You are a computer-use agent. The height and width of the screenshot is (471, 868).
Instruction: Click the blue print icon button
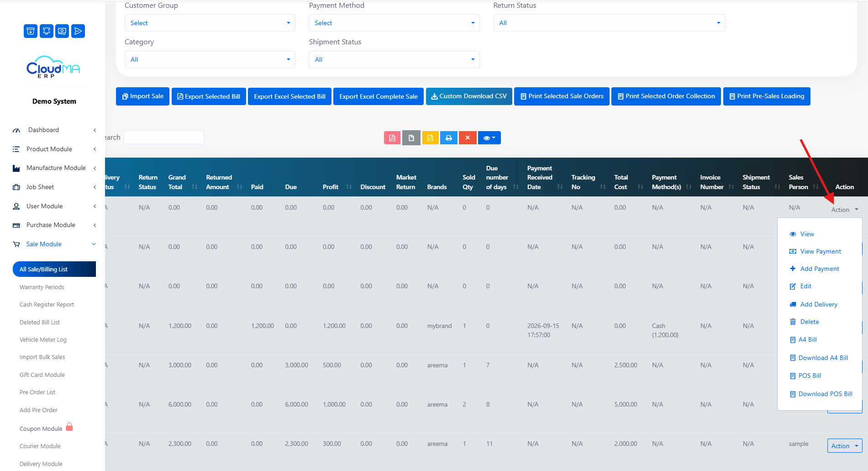(449, 138)
